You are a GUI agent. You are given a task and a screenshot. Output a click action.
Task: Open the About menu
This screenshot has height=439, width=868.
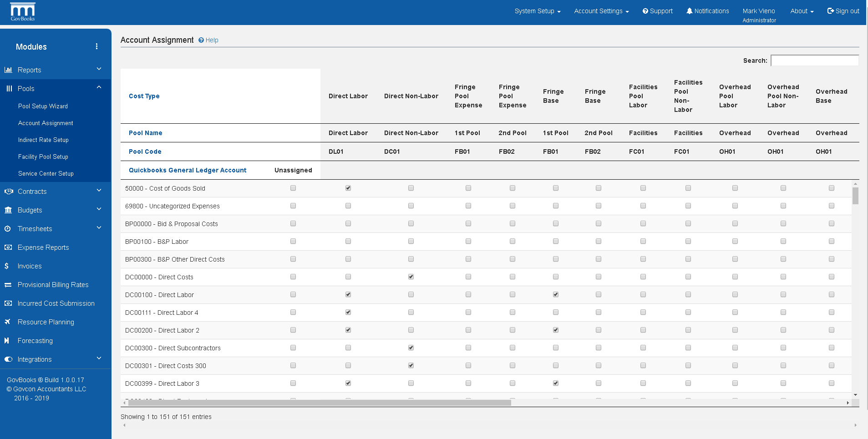point(801,11)
